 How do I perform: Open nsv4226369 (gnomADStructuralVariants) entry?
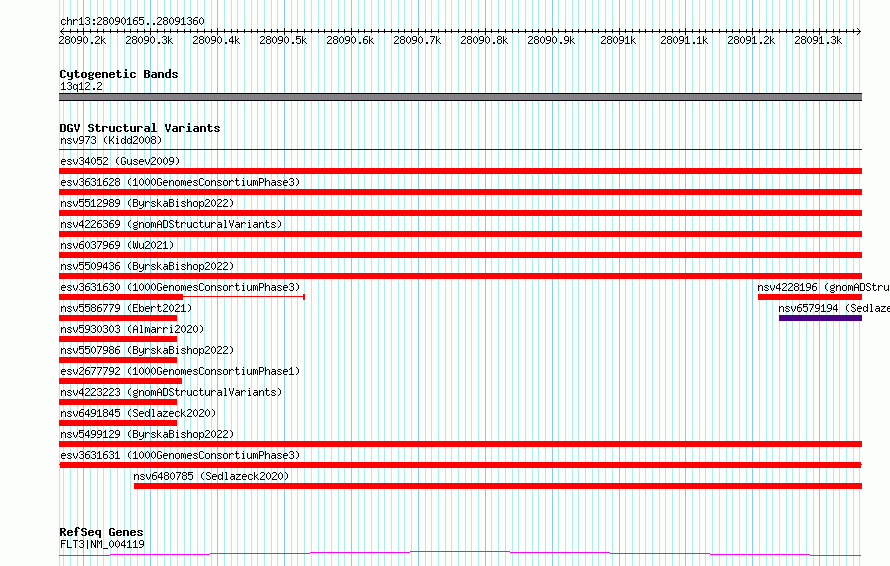pos(171,224)
